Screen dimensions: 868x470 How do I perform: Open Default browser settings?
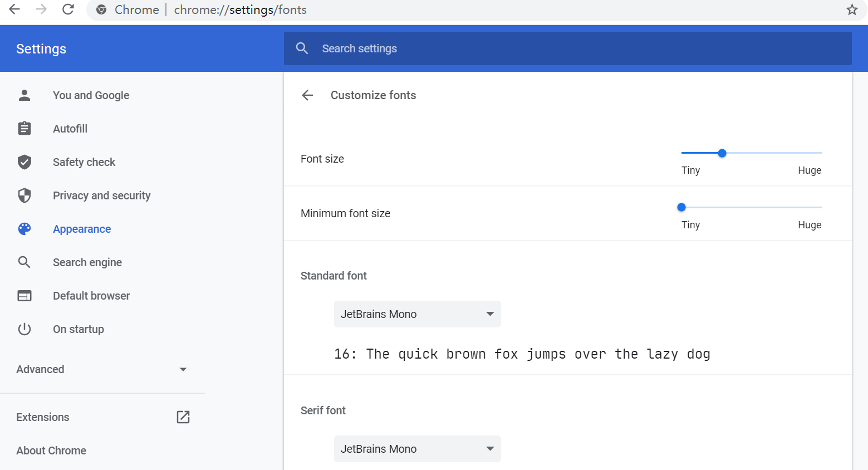[x=91, y=296]
